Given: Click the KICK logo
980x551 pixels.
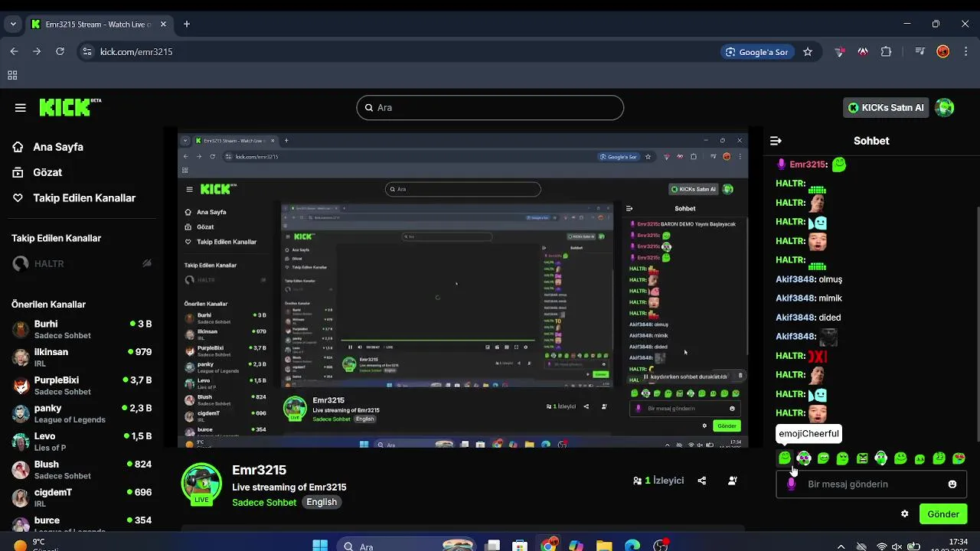Looking at the screenshot, I should tap(70, 107).
